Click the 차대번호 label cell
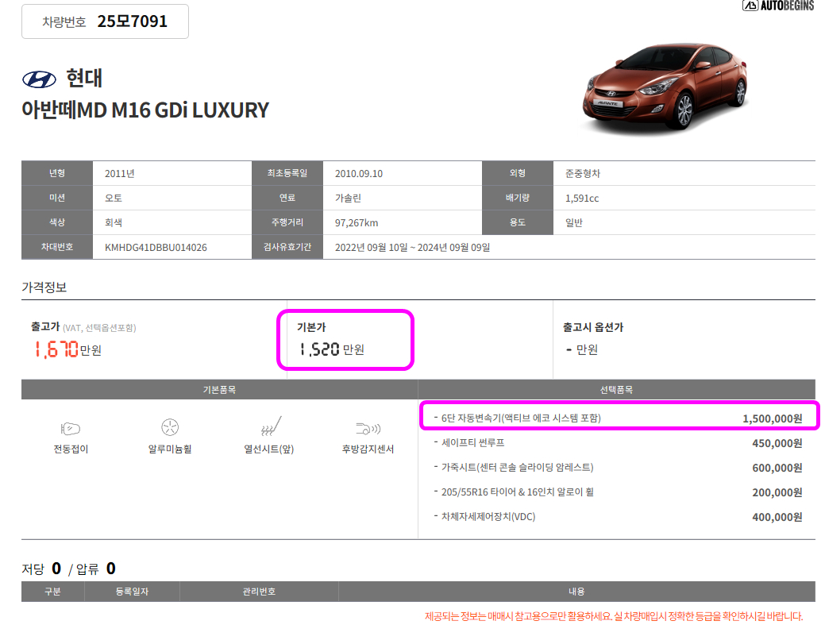The width and height of the screenshot is (825, 644). (x=57, y=247)
